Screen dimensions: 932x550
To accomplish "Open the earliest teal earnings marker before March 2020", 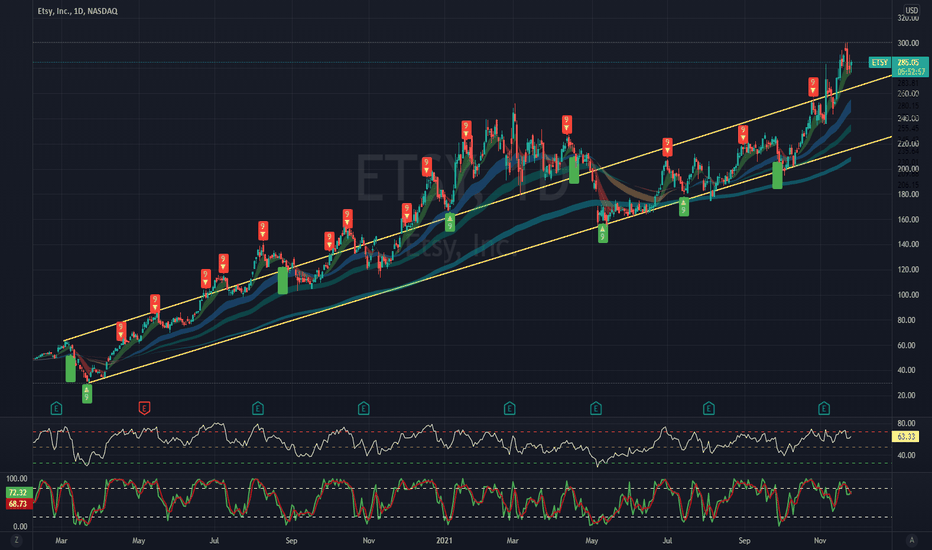I will [56, 408].
